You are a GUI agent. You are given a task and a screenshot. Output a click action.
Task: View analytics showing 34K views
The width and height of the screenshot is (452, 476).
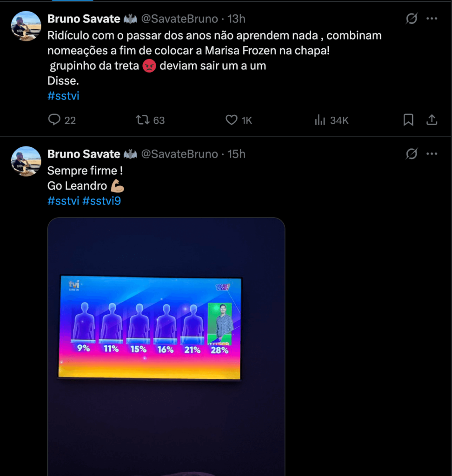point(320,120)
